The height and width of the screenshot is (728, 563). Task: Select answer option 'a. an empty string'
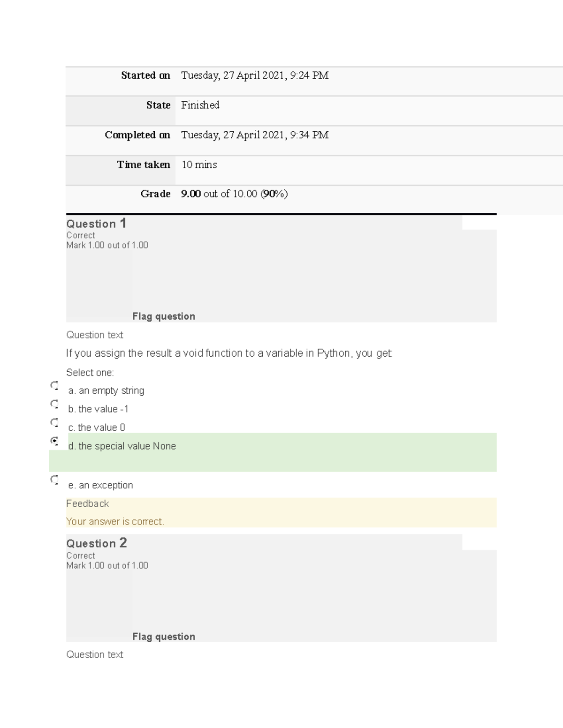tap(107, 390)
